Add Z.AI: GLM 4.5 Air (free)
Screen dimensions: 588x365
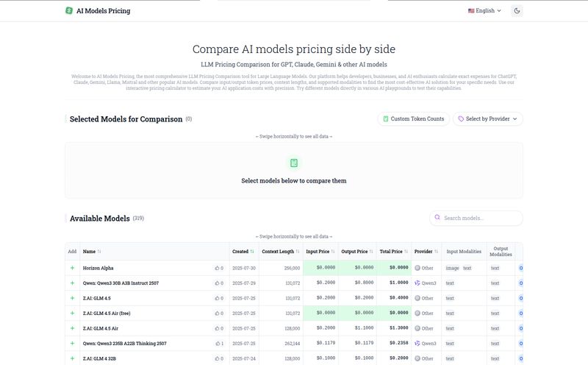[x=72, y=313]
